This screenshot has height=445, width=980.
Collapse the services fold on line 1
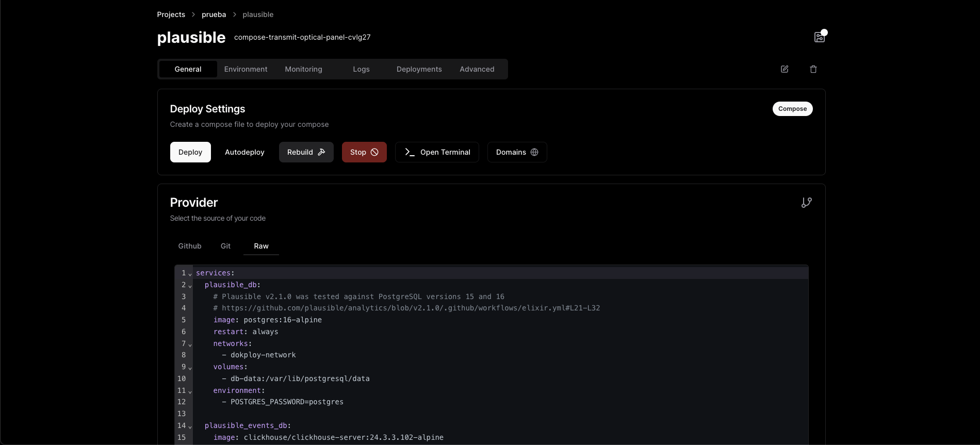[x=190, y=274]
